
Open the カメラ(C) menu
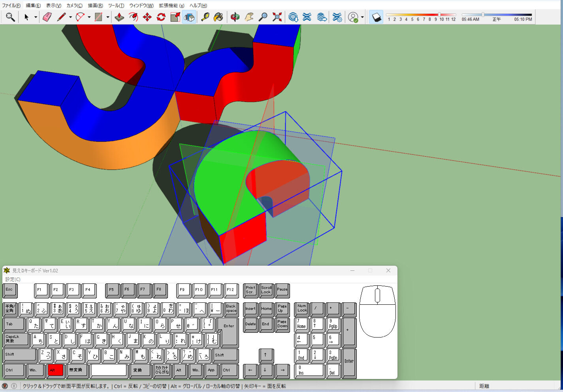(x=74, y=6)
